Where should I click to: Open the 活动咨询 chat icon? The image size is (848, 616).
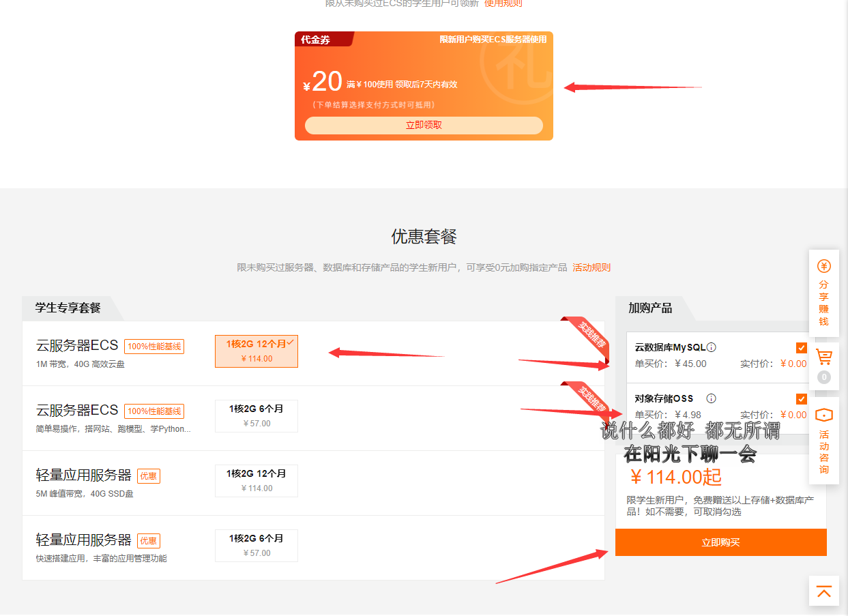pyautogui.click(x=823, y=415)
